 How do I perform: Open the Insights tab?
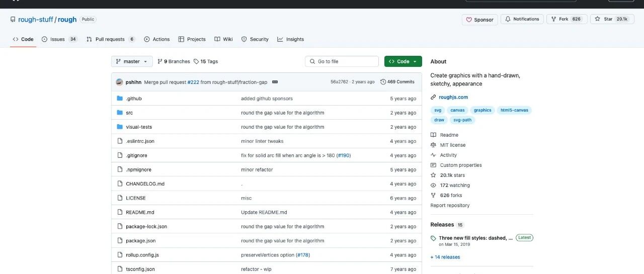click(290, 39)
